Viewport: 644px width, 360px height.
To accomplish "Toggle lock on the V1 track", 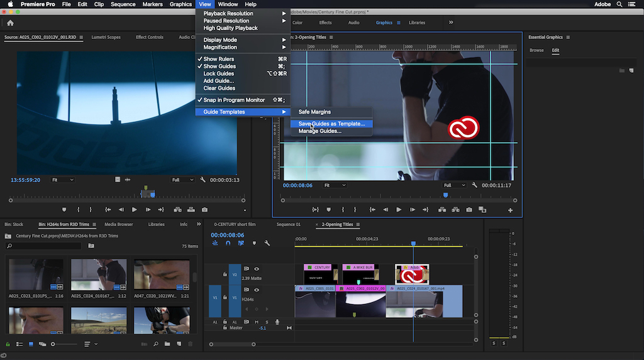I will coord(225,297).
